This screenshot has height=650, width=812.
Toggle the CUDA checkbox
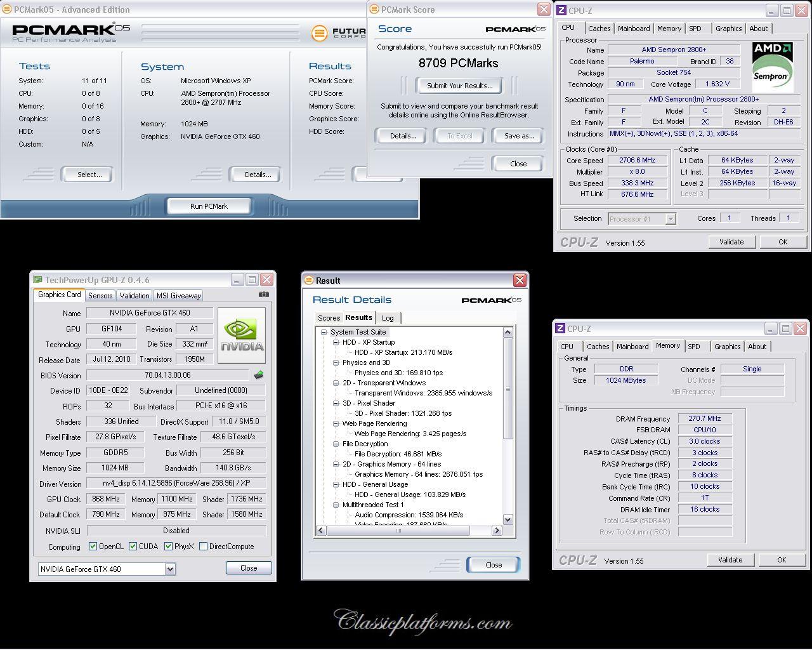[x=133, y=546]
